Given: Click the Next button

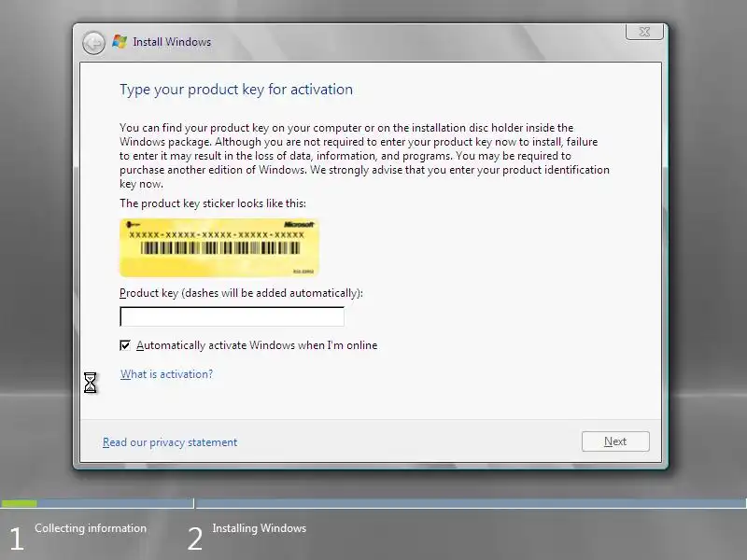Looking at the screenshot, I should (615, 441).
